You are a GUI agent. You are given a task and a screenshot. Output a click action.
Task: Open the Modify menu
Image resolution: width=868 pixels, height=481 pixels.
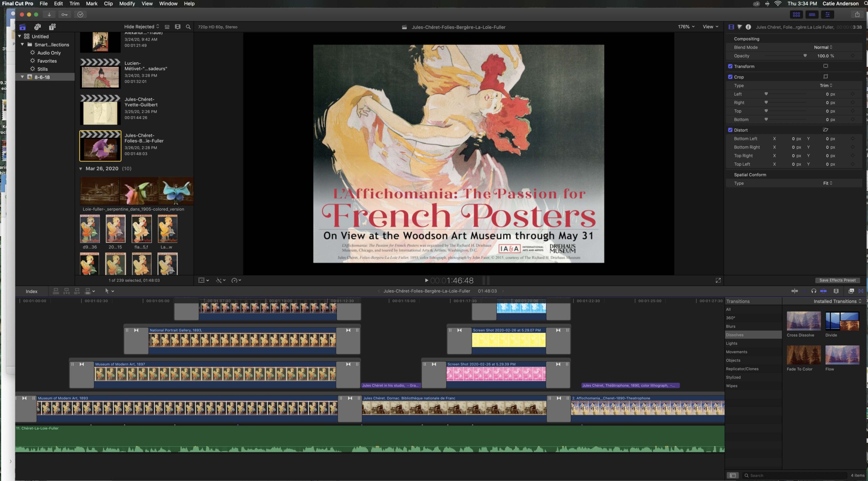[x=127, y=3]
